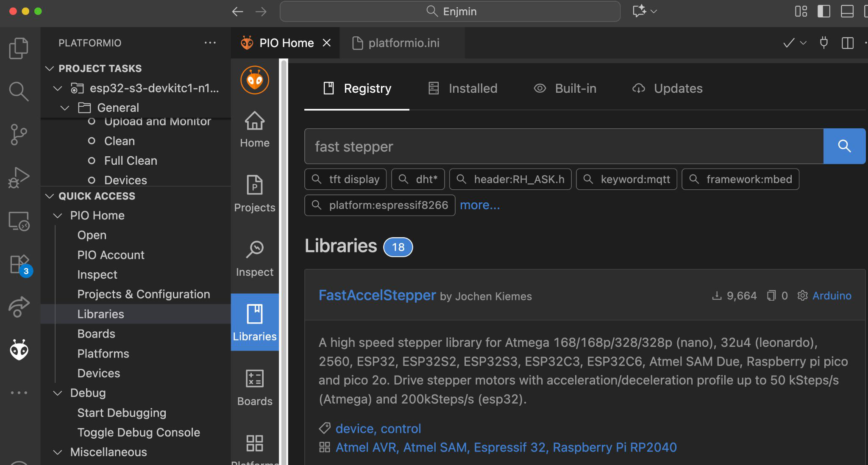The height and width of the screenshot is (465, 868).
Task: Open Extensions view with 3 badge
Action: point(19,265)
